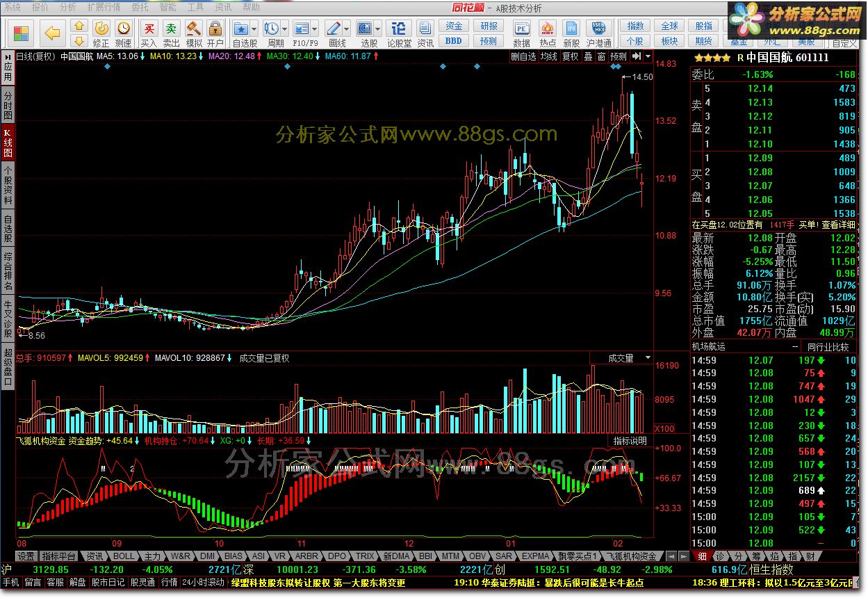
Task: Click the 股市日记 status bar item
Action: coord(108,582)
